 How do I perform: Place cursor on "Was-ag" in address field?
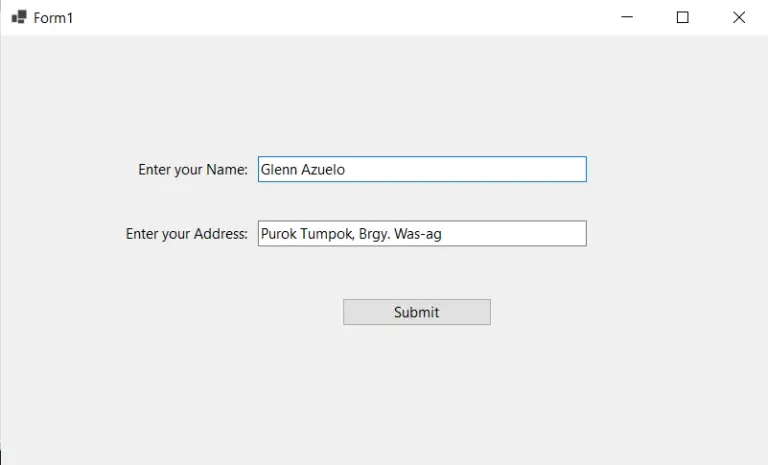tap(418, 234)
